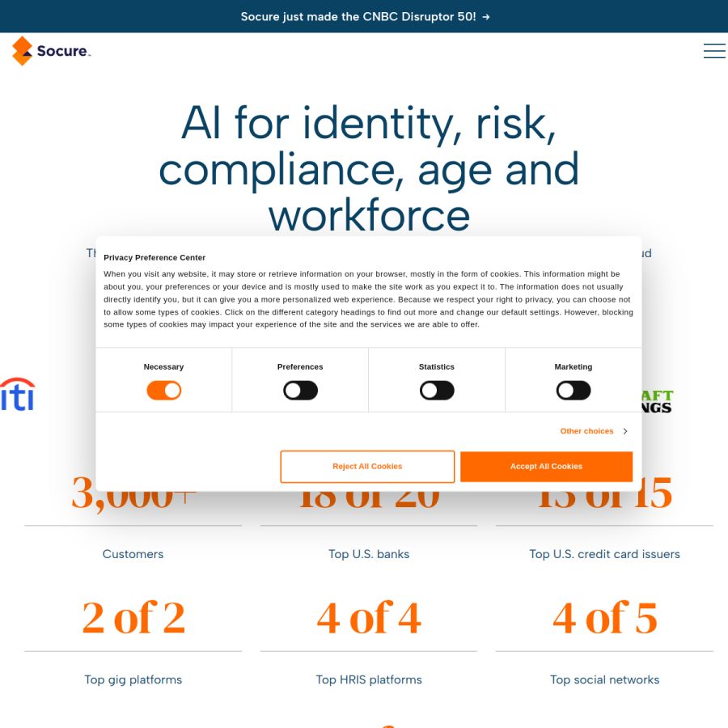Click the 'Necessary' category label
The height and width of the screenshot is (728, 728).
163,366
